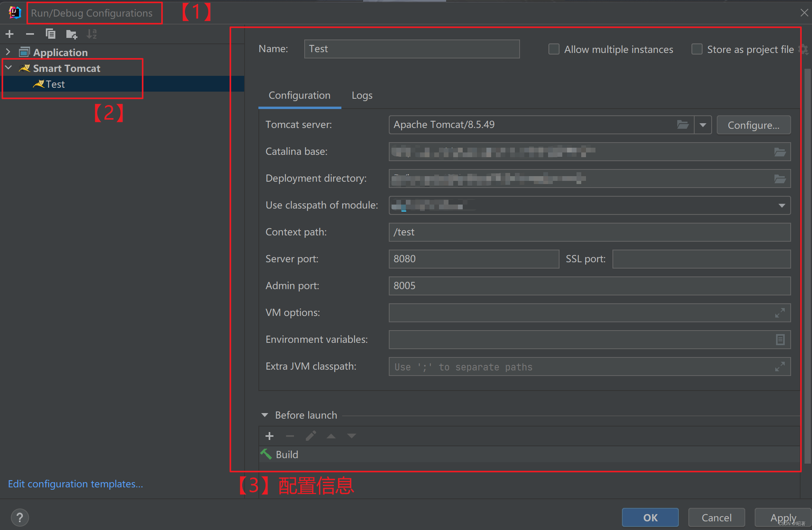812x530 pixels.
Task: Move before launch task up
Action: click(x=331, y=436)
